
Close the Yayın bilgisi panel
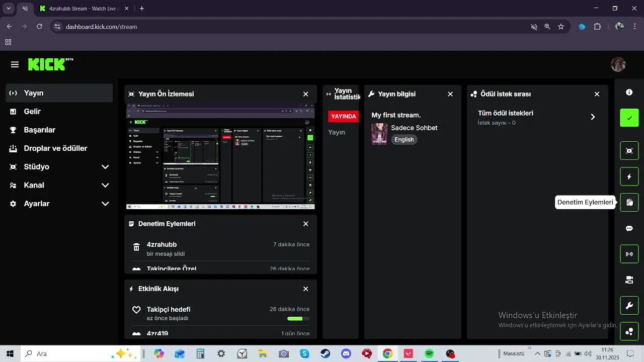450,94
